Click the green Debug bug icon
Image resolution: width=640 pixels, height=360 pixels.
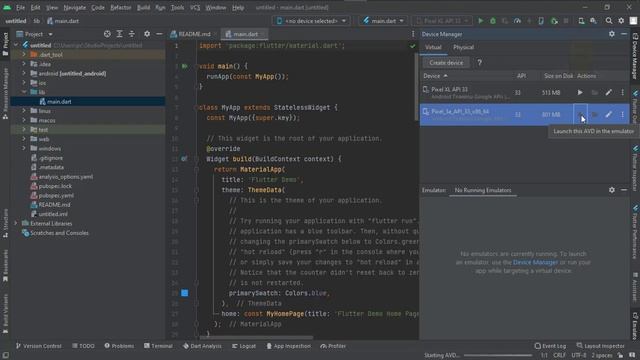[x=493, y=21]
